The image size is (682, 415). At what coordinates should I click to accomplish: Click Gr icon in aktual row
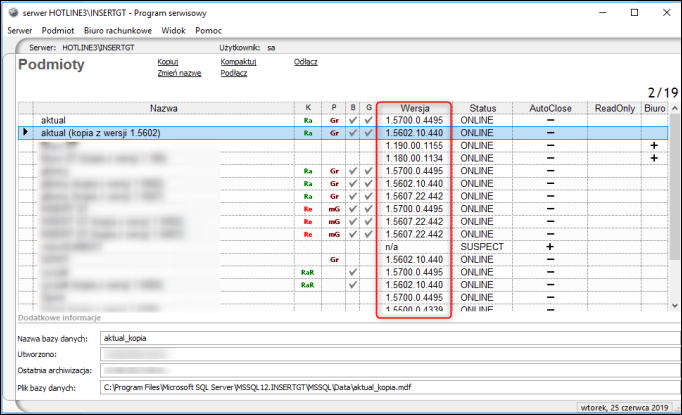[x=334, y=120]
